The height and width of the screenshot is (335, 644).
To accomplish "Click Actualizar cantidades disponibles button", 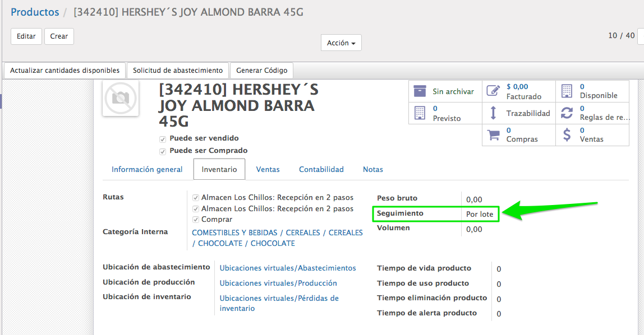I will pos(65,70).
